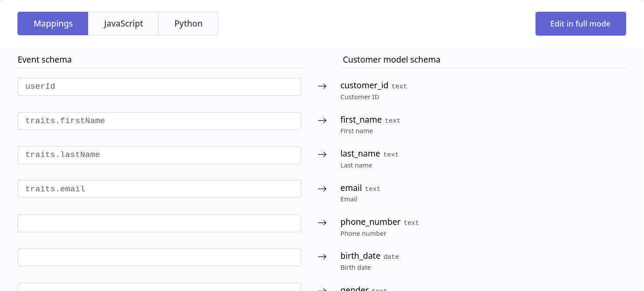Click the customer_id field name
The width and height of the screenshot is (644, 291).
coord(364,86)
